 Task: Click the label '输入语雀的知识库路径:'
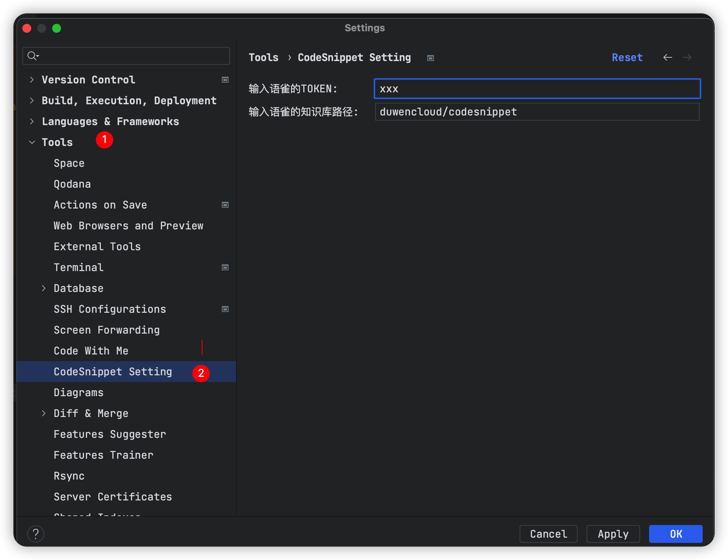pyautogui.click(x=303, y=112)
